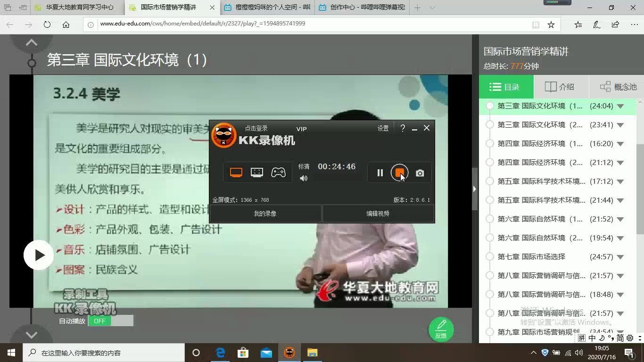Open lesson 第八章 国际营销调研与信... (21:57) first
This screenshot has height=362, width=644.
542,275
